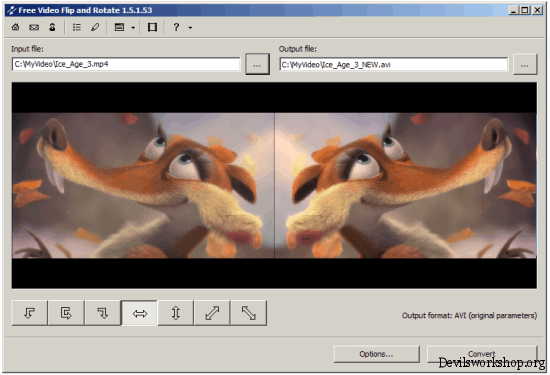The width and height of the screenshot is (550, 375).
Task: Click the window layout icon
Action: coord(120,27)
